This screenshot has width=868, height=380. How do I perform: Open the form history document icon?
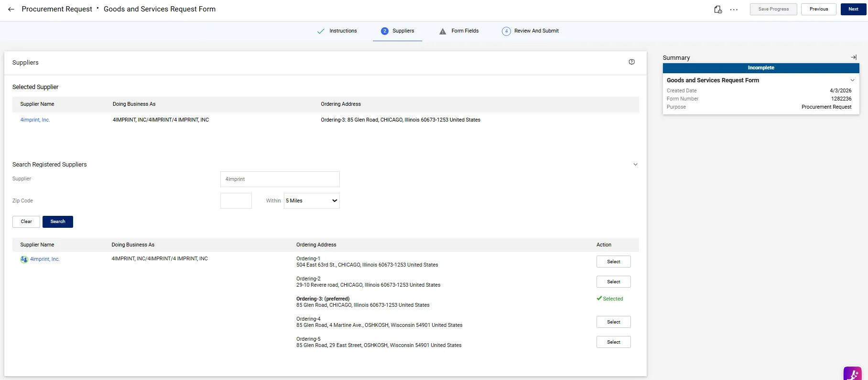click(x=718, y=9)
